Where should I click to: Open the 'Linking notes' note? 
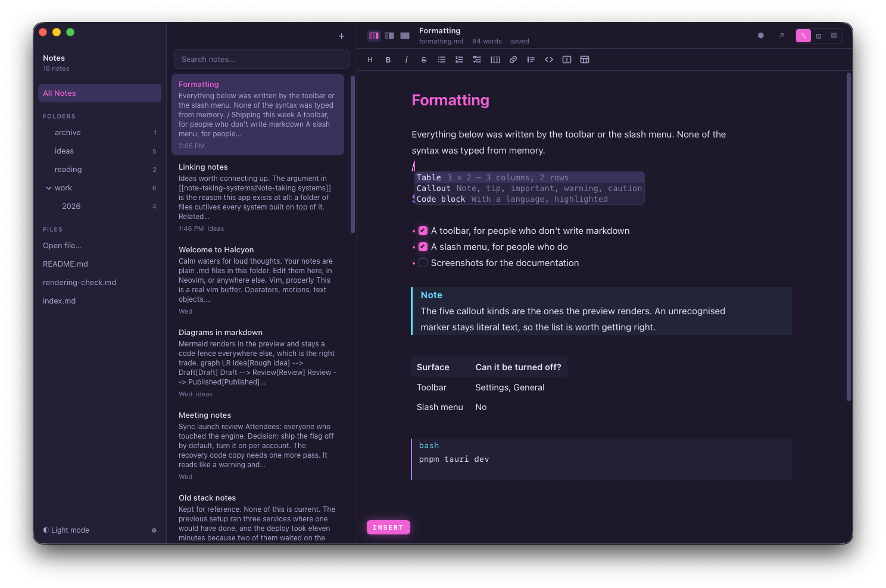(x=258, y=197)
